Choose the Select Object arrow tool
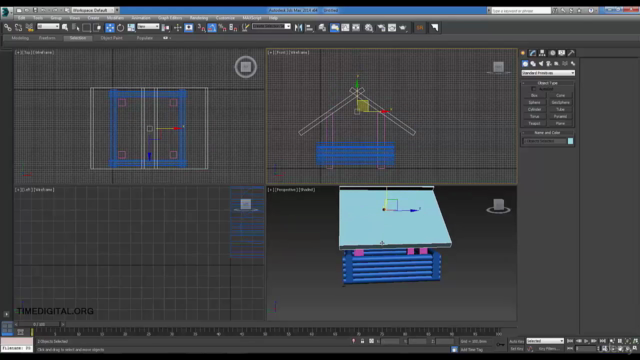This screenshot has width=640, height=360. pos(65,28)
